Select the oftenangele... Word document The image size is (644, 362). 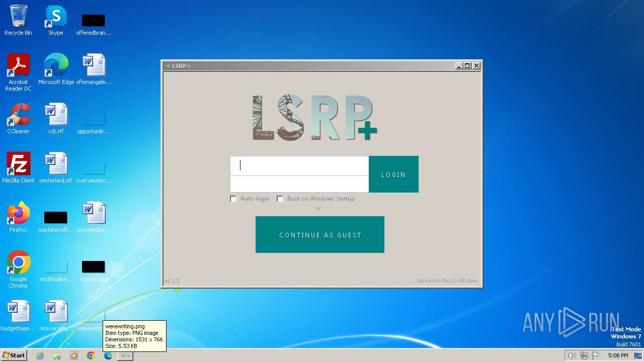[94, 69]
